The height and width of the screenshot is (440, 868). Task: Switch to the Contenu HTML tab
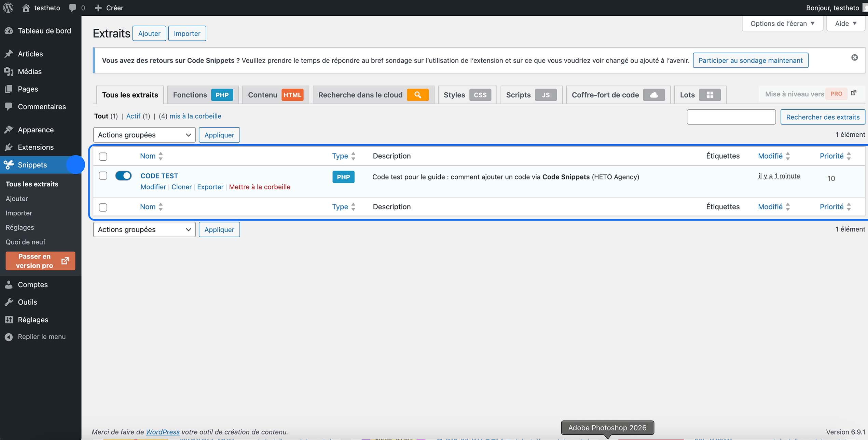pos(275,95)
